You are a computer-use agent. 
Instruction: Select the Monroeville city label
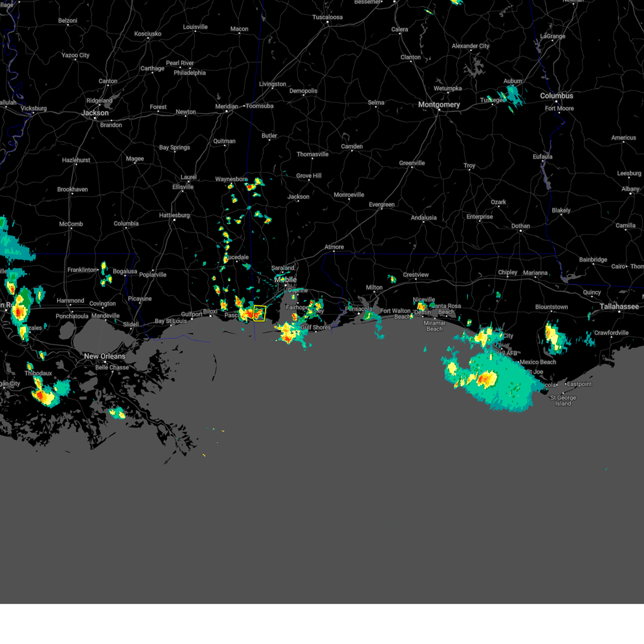coord(349,195)
